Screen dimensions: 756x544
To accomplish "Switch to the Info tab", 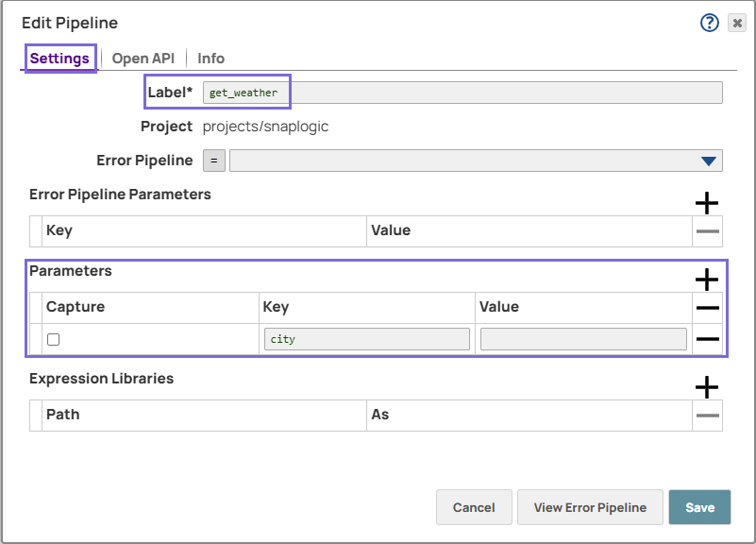I will coord(210,58).
